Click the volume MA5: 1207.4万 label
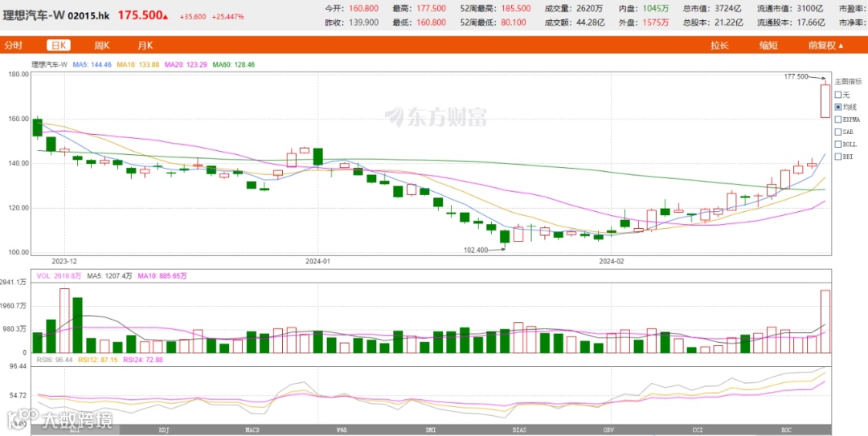The height and width of the screenshot is (436, 868). coord(108,275)
